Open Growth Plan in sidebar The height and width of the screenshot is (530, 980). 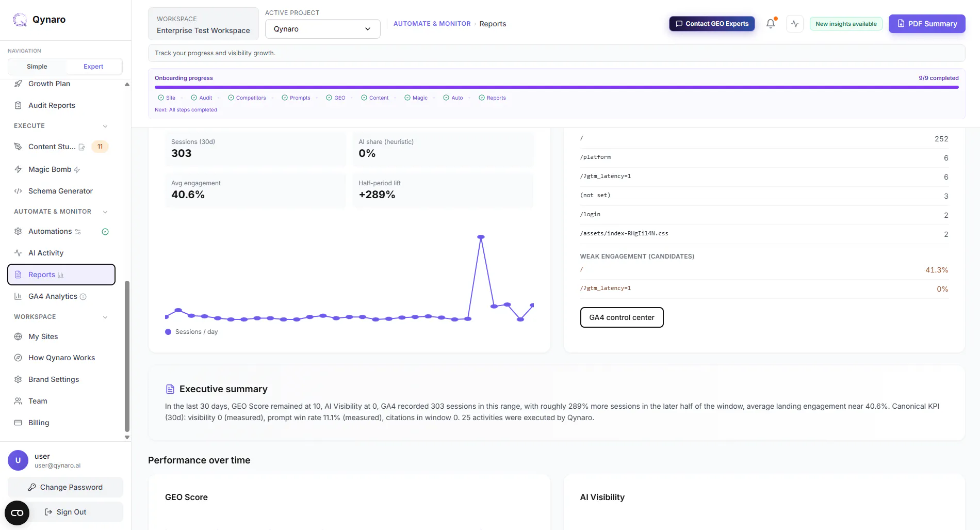coord(61,84)
